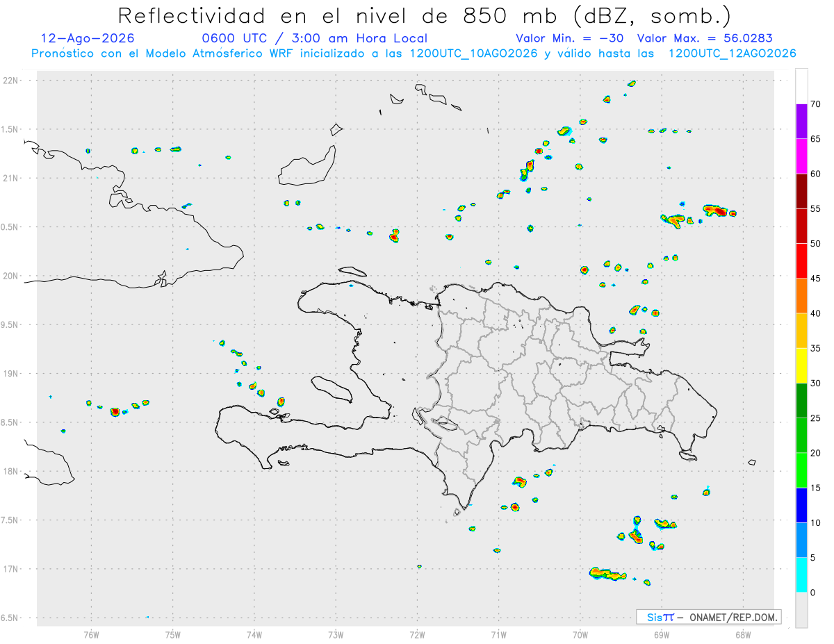This screenshot has width=834, height=644.
Task: Click the '70W' longitude axis label
Action: (580, 634)
